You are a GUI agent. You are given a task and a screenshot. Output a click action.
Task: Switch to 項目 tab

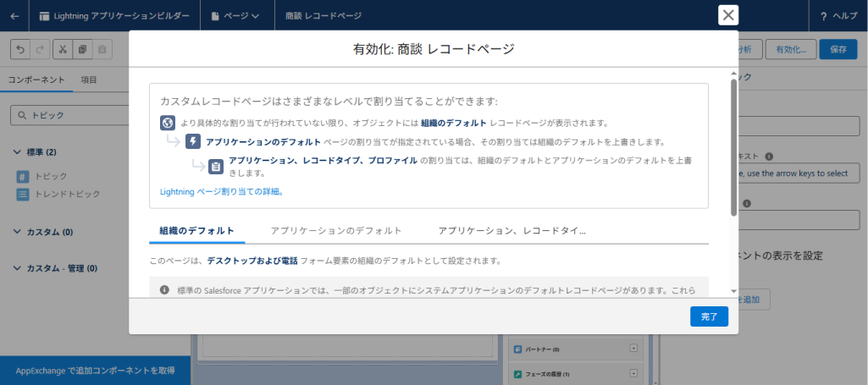(x=89, y=80)
